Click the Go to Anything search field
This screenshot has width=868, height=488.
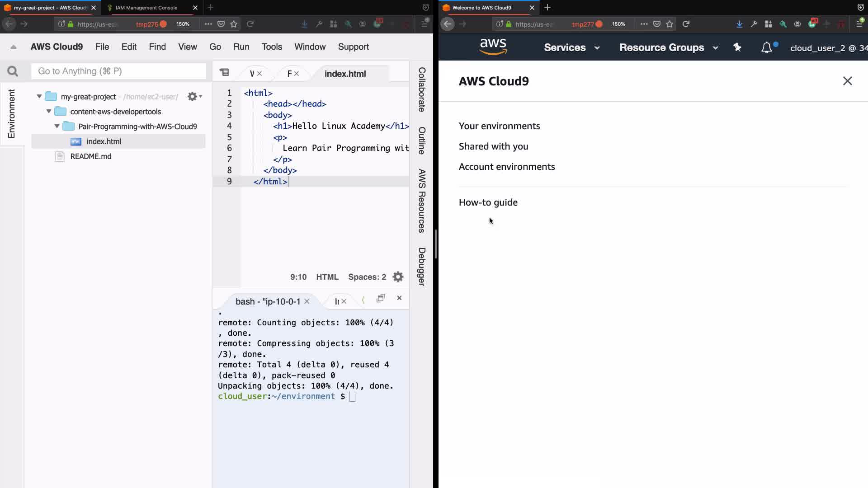point(118,71)
